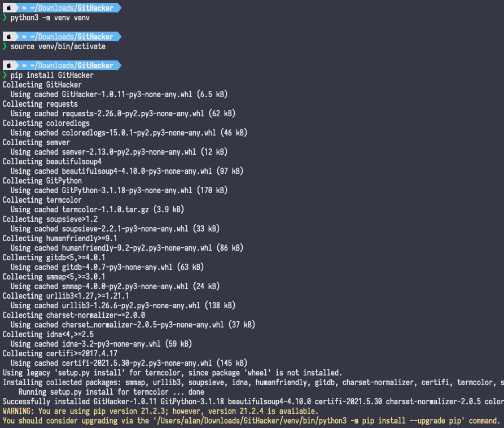Viewport: 504px width, 428px height.
Task: Click the 'Collecting certifi>=2017.4.17' line
Action: [x=60, y=353]
